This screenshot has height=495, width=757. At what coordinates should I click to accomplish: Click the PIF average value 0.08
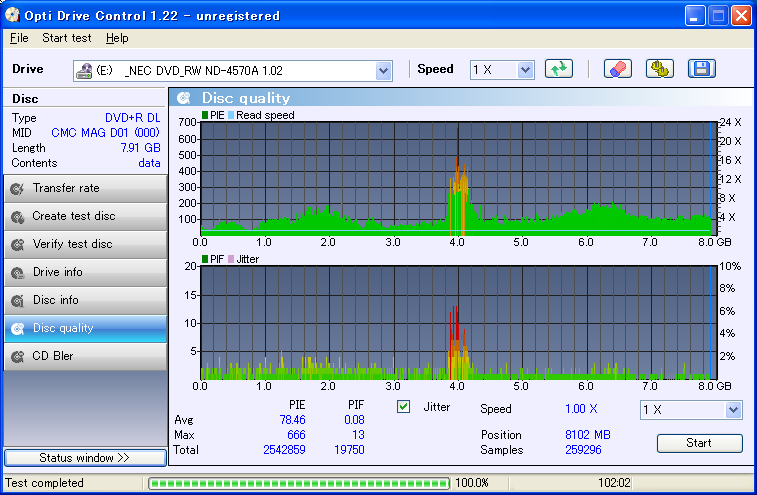tap(354, 420)
